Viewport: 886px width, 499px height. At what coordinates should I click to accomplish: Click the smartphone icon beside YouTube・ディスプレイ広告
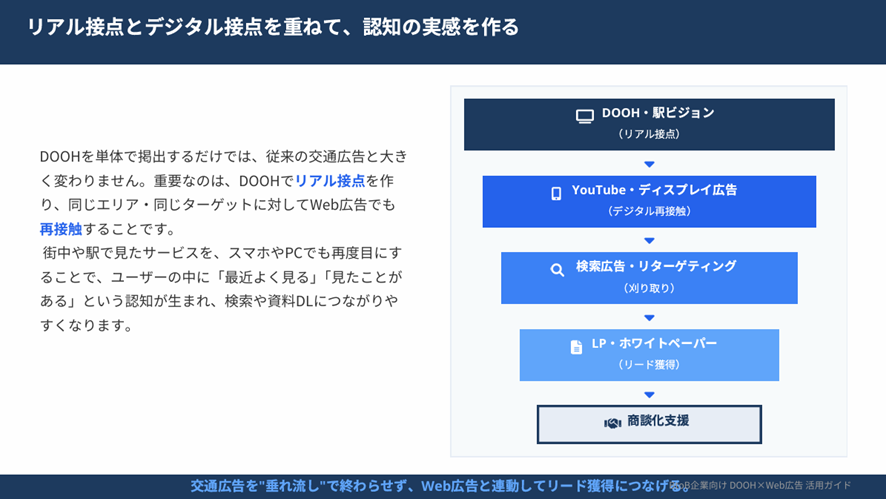pyautogui.click(x=556, y=194)
